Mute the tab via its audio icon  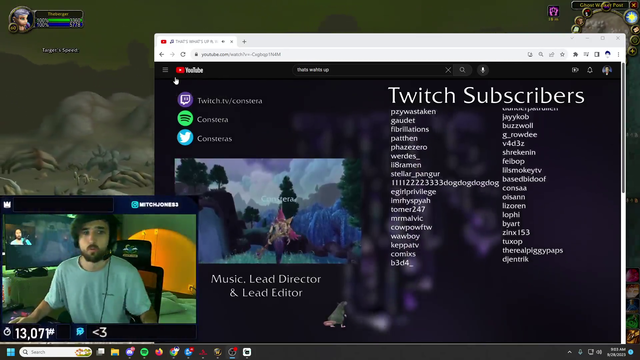(x=223, y=42)
